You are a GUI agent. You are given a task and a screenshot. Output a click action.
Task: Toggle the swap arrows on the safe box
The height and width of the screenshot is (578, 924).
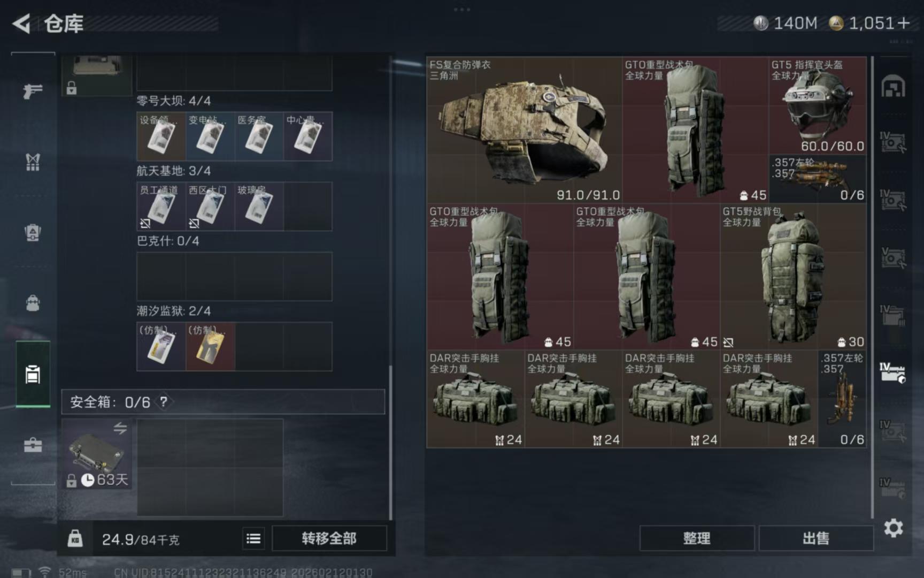point(120,428)
